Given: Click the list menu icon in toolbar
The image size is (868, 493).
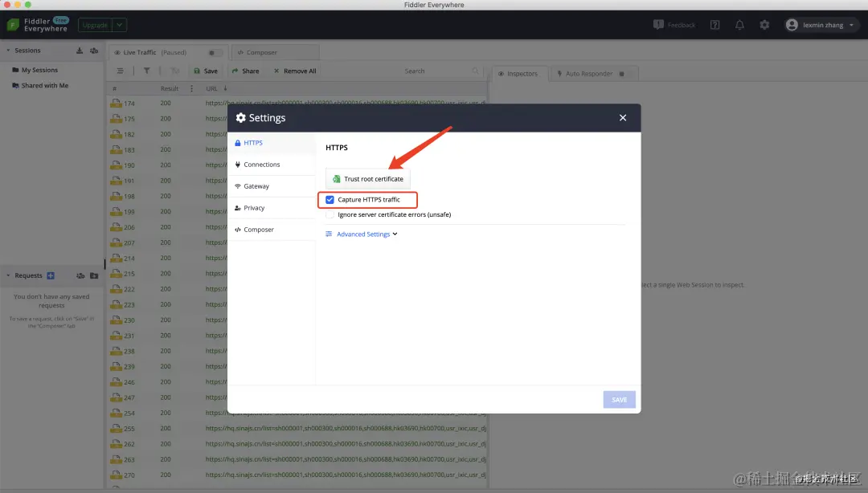Looking at the screenshot, I should point(120,71).
